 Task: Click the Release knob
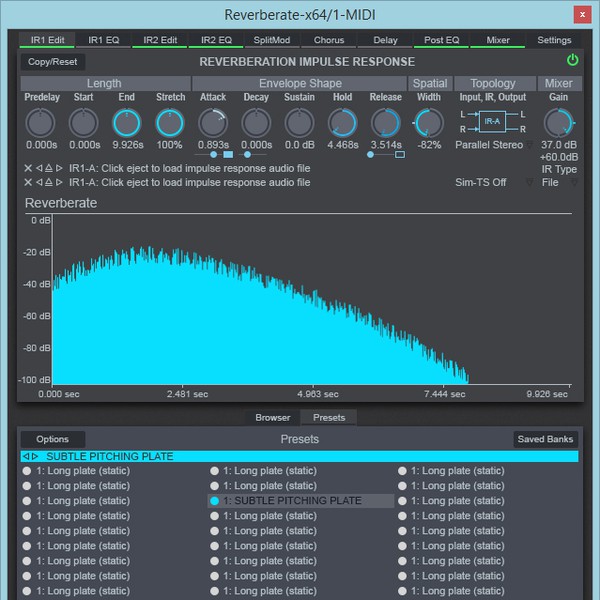click(x=386, y=123)
